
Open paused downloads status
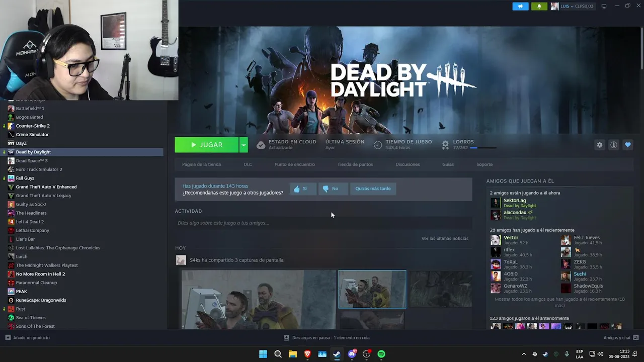point(327,338)
